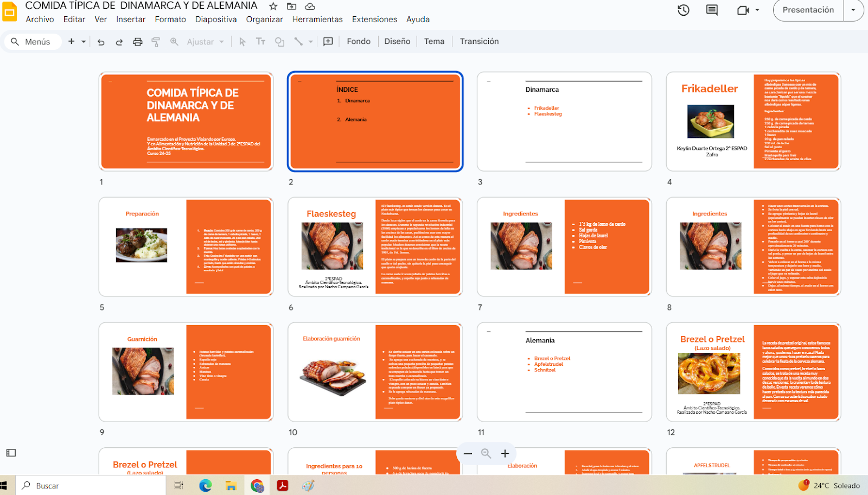The image size is (868, 495).
Task: Select slide 1 title thumbnail
Action: point(186,122)
